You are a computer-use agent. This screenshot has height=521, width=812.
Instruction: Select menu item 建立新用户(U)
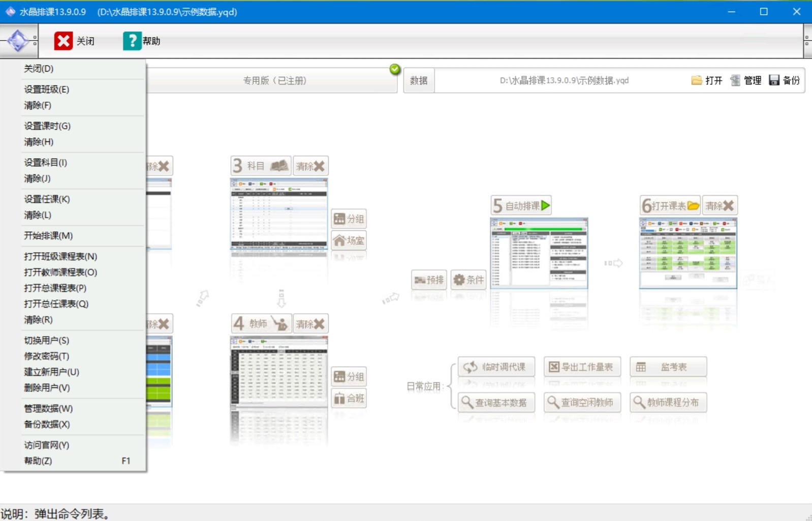click(74, 372)
